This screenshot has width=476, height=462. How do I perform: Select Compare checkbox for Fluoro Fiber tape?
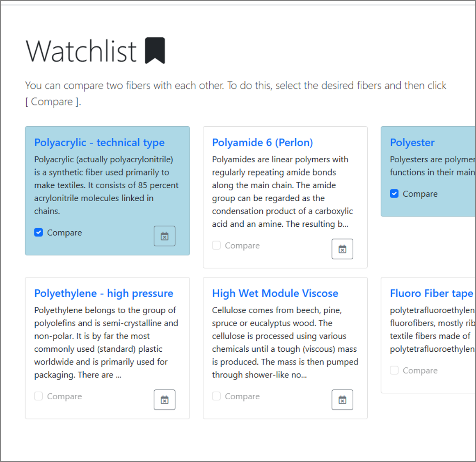tap(394, 371)
